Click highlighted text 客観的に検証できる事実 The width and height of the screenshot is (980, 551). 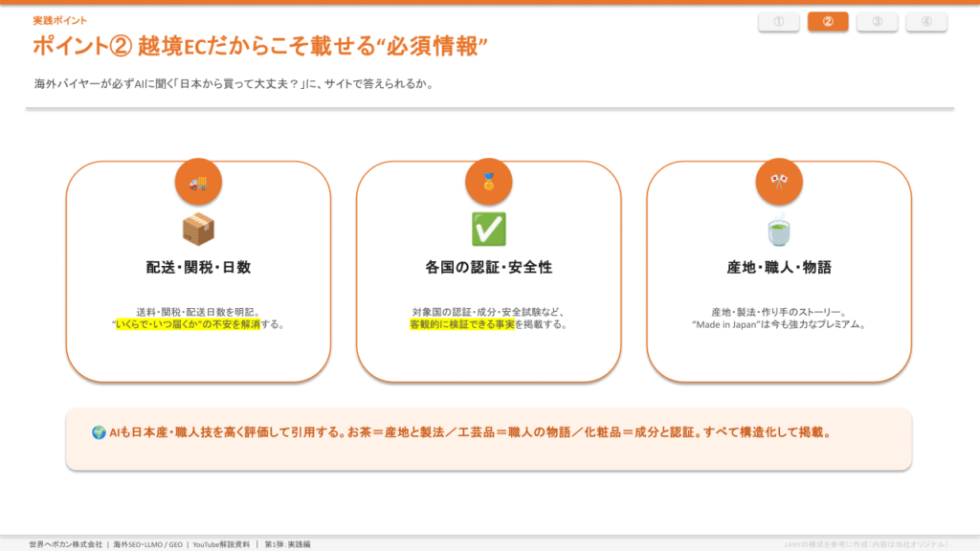point(462,324)
